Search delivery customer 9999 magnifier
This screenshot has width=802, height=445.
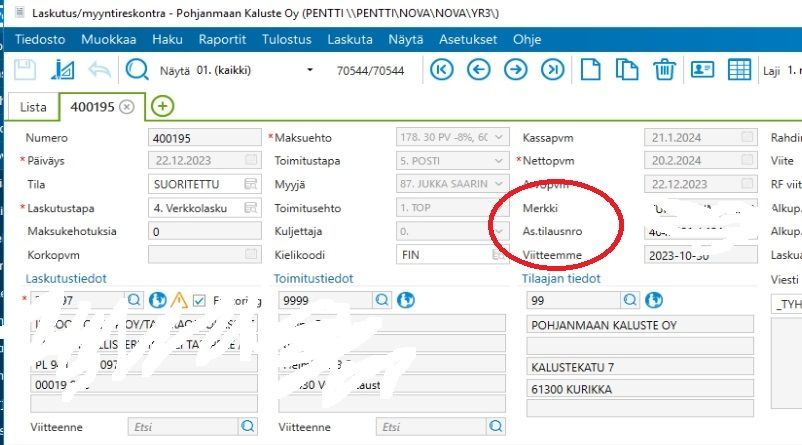[x=382, y=300]
